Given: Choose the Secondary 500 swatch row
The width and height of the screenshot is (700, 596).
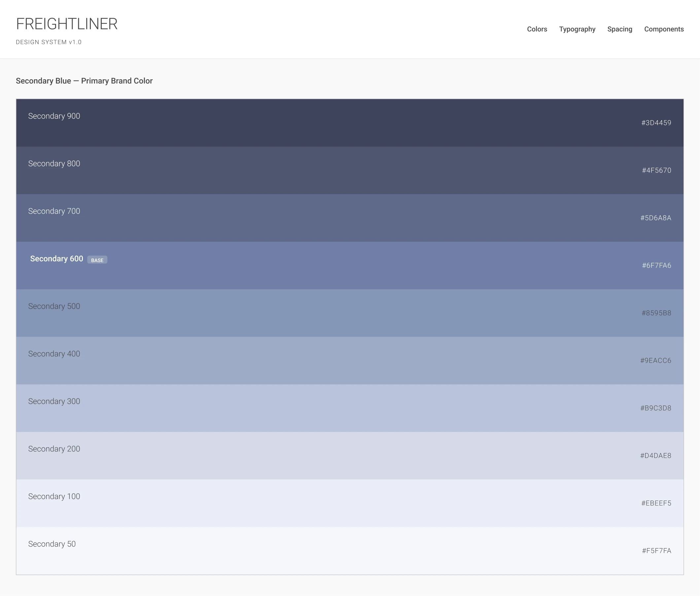Looking at the screenshot, I should 350,313.
